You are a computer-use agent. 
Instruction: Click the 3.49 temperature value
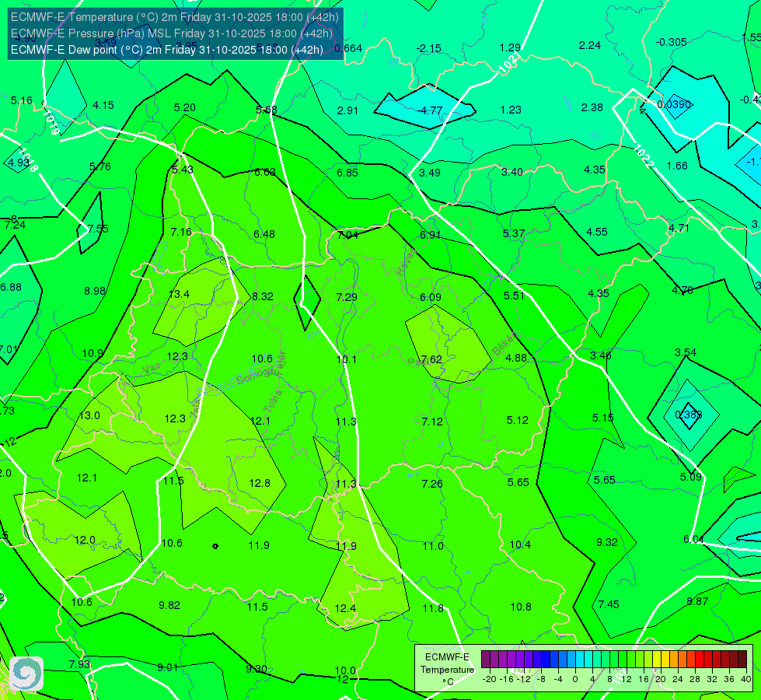tap(430, 173)
